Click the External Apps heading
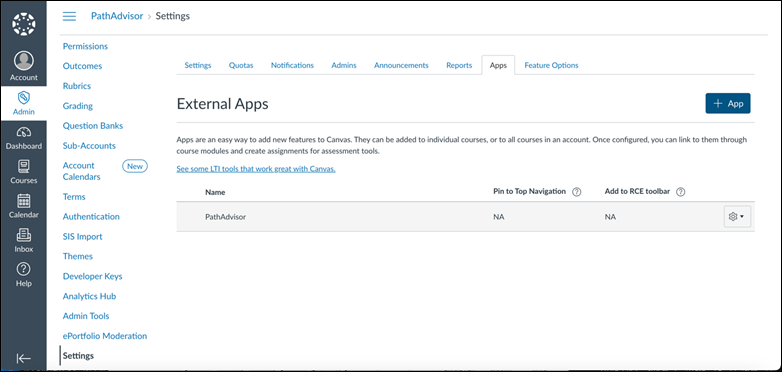This screenshot has height=372, width=782. [x=222, y=104]
